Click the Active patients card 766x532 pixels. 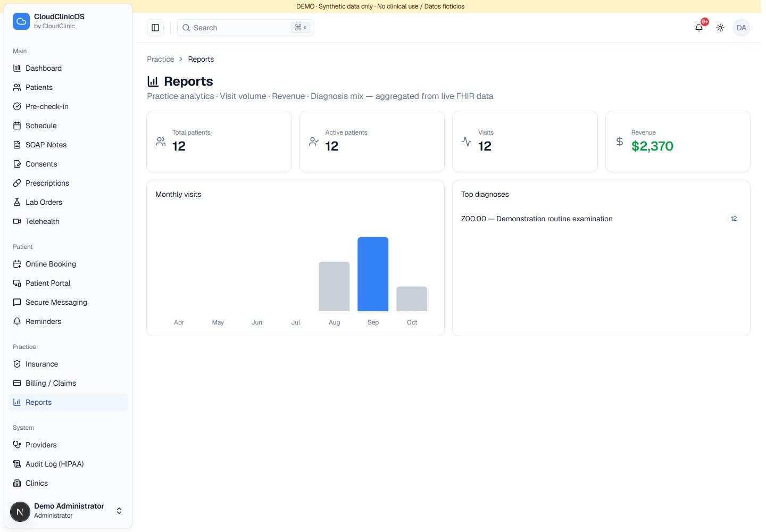pos(372,142)
